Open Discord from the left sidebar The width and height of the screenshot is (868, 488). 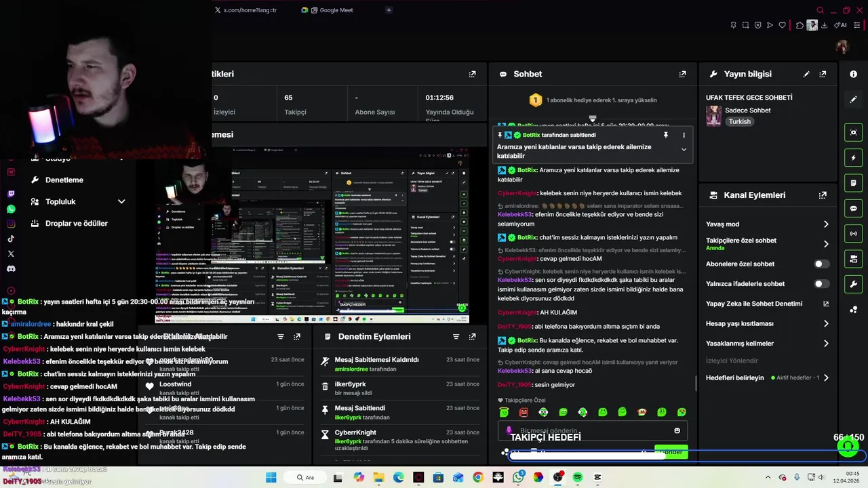pyautogui.click(x=11, y=268)
